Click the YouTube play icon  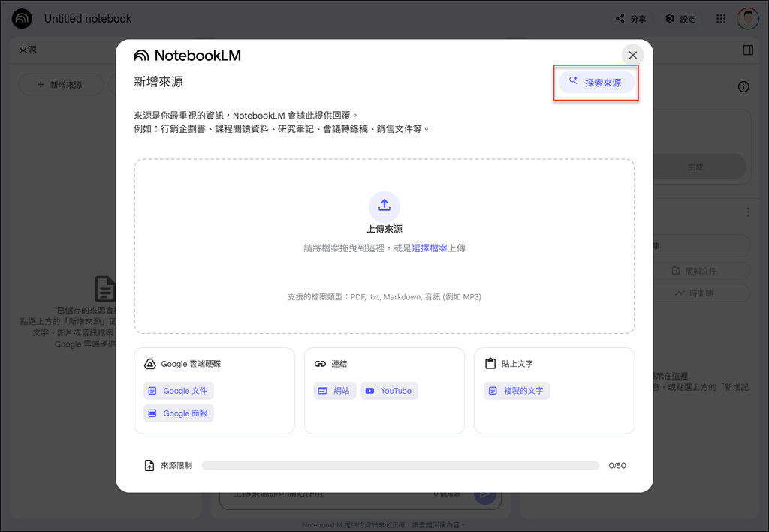pos(369,391)
